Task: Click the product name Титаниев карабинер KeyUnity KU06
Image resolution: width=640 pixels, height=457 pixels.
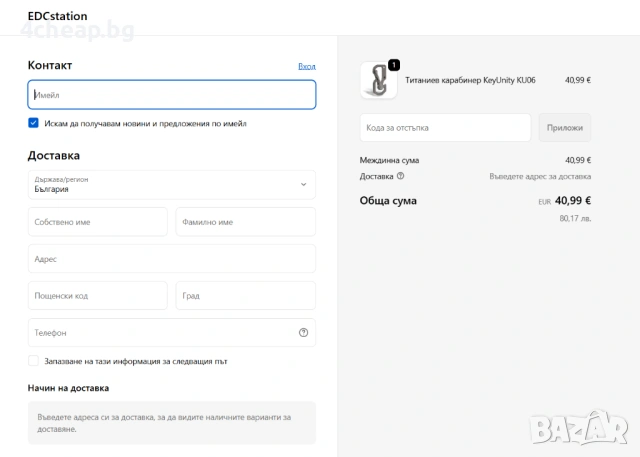Action: point(470,80)
